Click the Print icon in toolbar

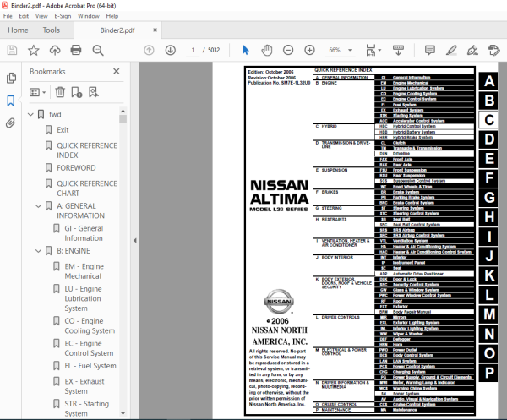(x=76, y=50)
